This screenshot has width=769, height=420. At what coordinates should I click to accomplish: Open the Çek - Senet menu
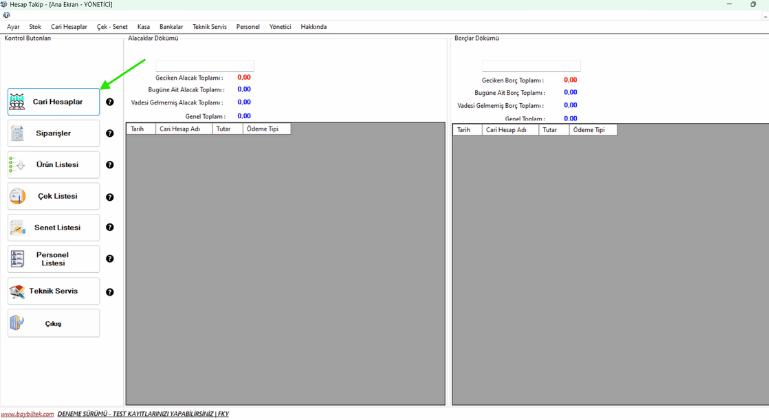pyautogui.click(x=111, y=27)
